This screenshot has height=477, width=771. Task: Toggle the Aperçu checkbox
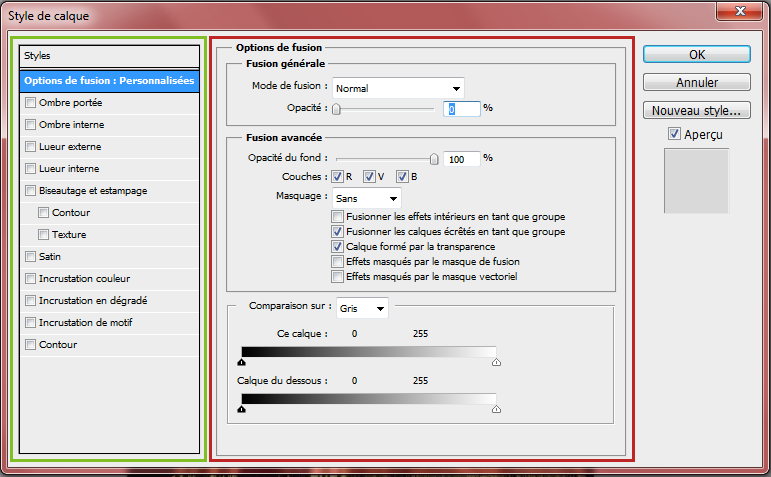click(x=675, y=134)
